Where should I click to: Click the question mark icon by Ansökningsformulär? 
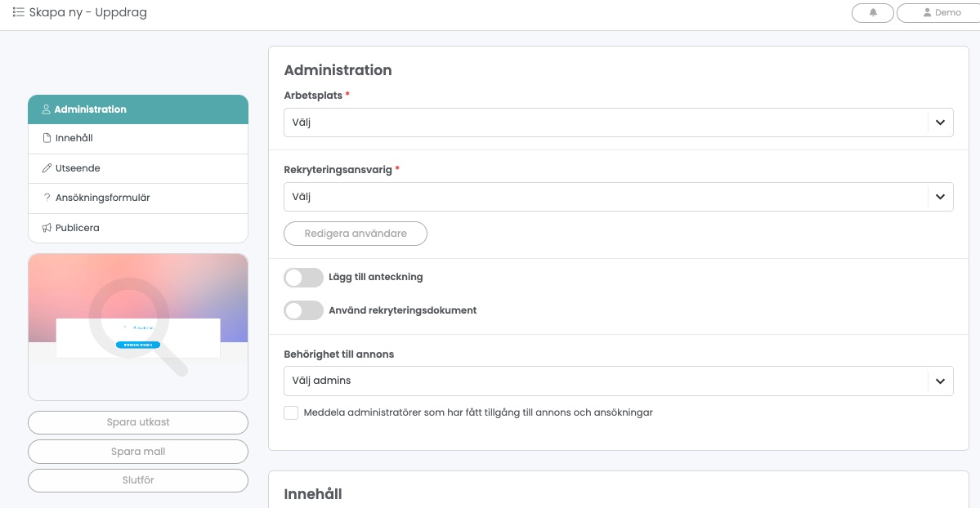pyautogui.click(x=47, y=198)
